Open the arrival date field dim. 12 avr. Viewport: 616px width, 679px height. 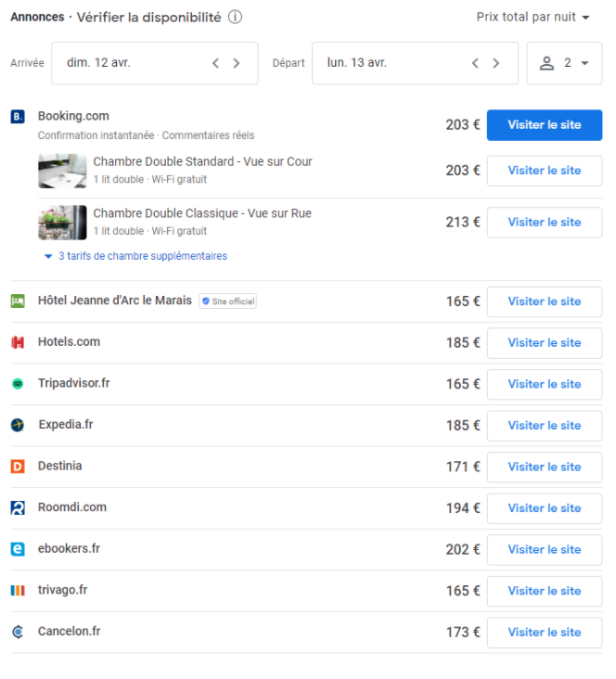click(155, 63)
